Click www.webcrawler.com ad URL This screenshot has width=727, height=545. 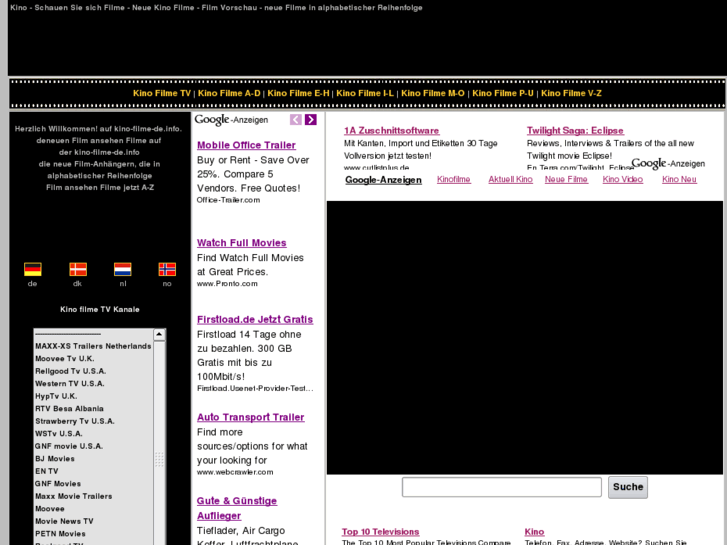pos(235,473)
